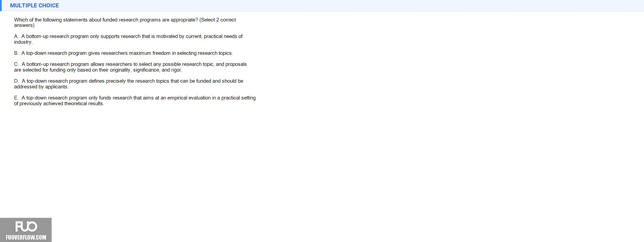Image resolution: width=644 pixels, height=242 pixels.
Task: Select answer C about originality, significance, and rigor
Action: pyautogui.click(x=130, y=67)
